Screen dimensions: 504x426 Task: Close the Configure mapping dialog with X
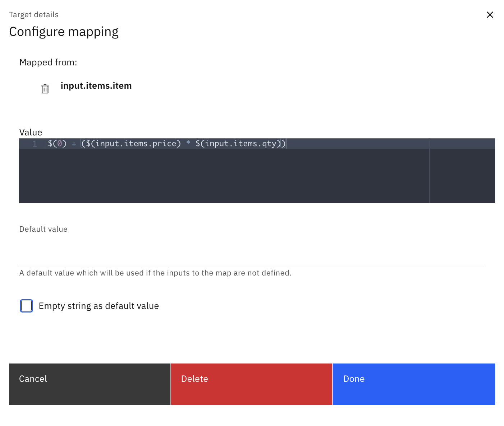pyautogui.click(x=490, y=15)
